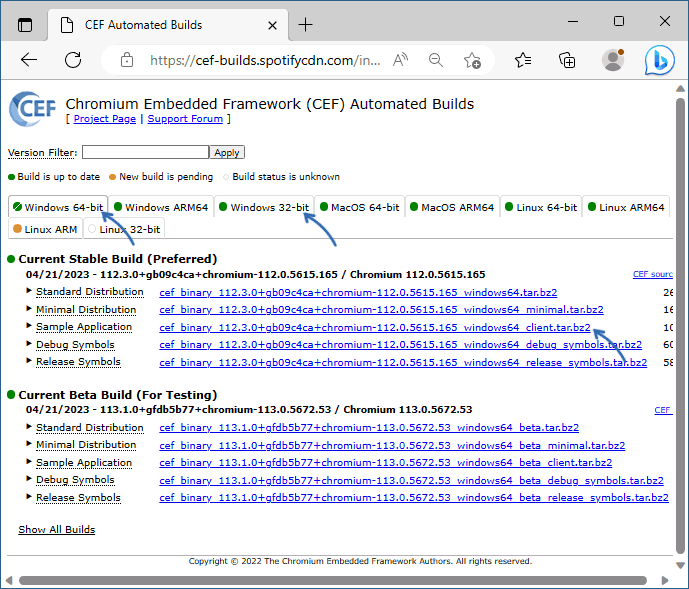Click the page icon on the CEF tab
This screenshot has height=589, width=689.
(67, 25)
